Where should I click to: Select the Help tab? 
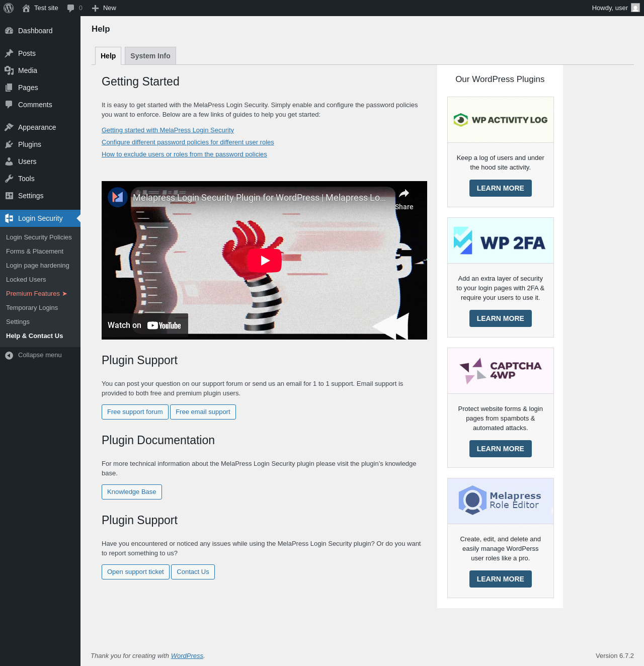pyautogui.click(x=108, y=56)
